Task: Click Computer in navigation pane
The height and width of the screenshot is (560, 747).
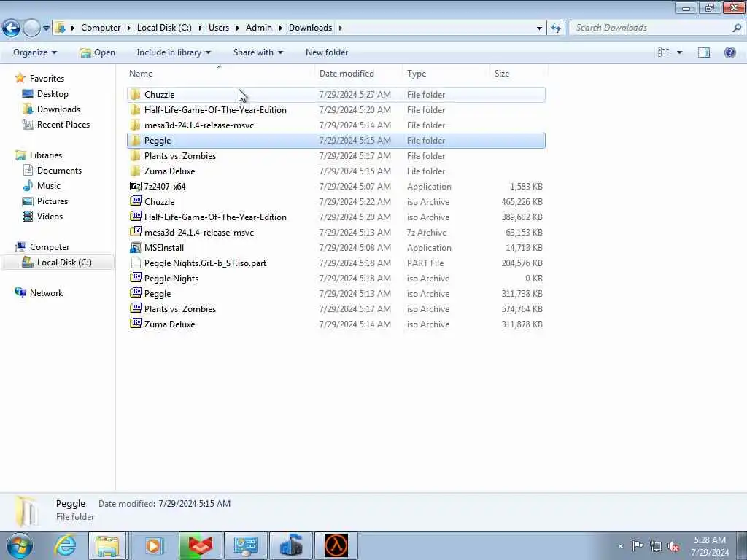Action: point(50,247)
